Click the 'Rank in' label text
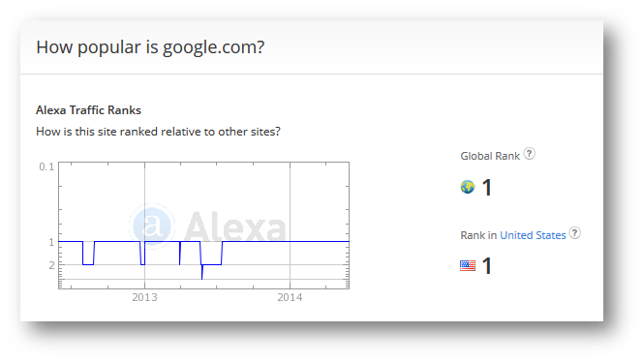 pyautogui.click(x=478, y=235)
